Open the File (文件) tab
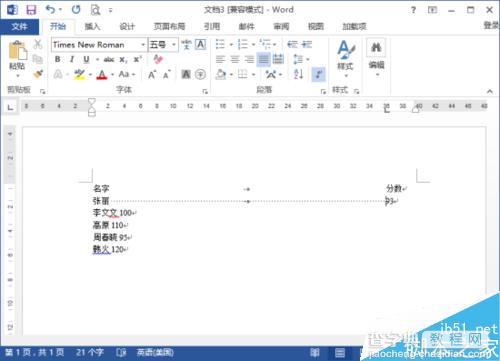 click(x=19, y=26)
